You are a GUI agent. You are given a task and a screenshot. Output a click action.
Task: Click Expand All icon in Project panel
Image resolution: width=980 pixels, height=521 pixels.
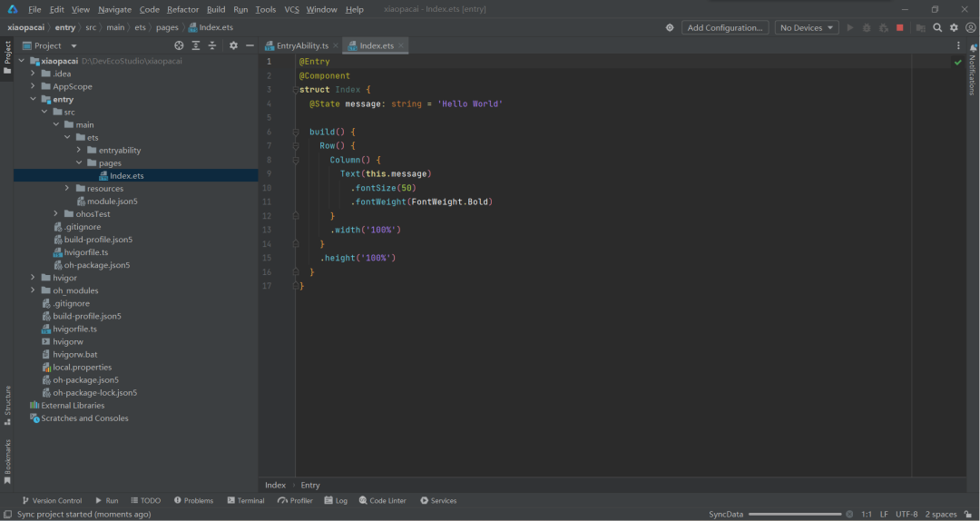click(x=196, y=45)
